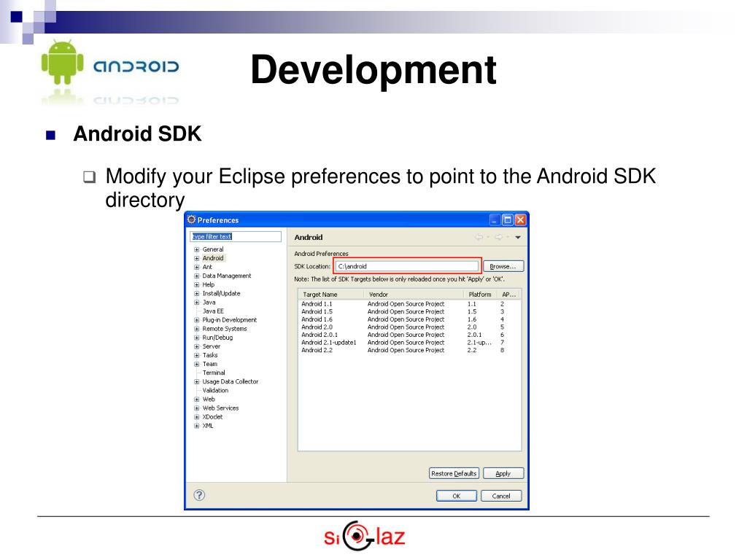The width and height of the screenshot is (747, 560).
Task: Select Plug-in Development preferences item
Action: pyautogui.click(x=230, y=320)
